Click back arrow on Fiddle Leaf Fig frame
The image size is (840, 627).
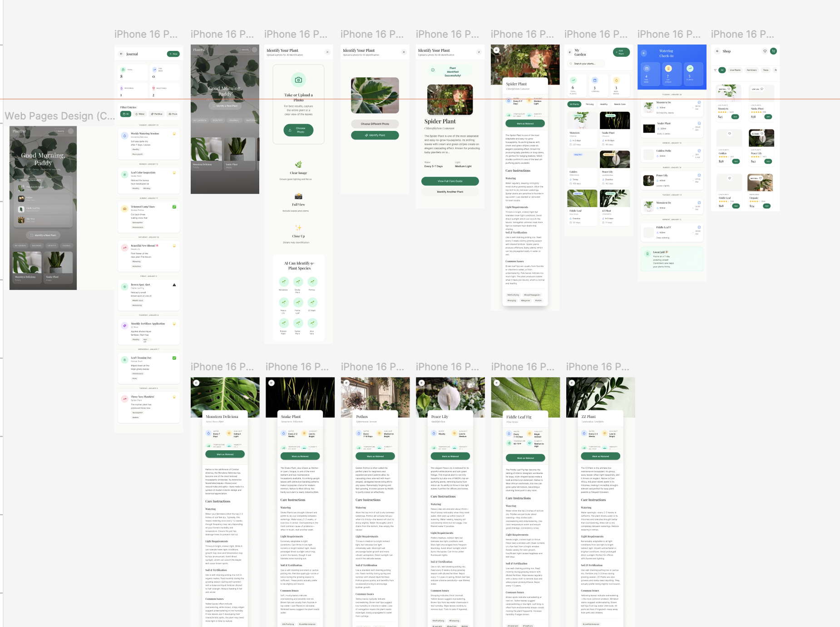[497, 383]
